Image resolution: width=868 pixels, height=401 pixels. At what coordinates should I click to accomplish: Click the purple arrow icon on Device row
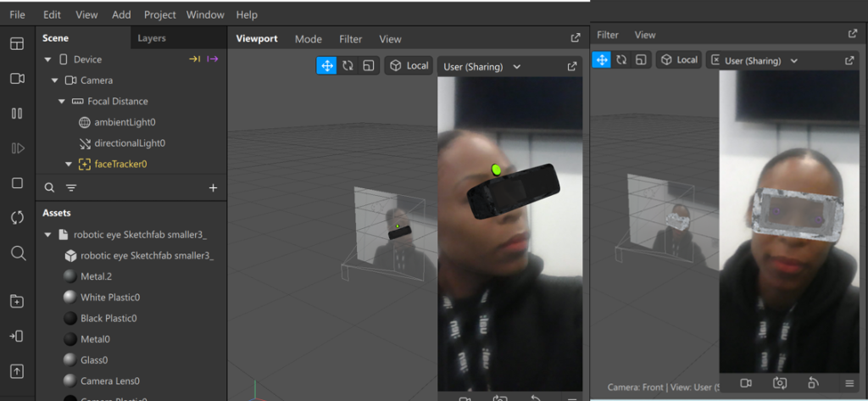[213, 58]
